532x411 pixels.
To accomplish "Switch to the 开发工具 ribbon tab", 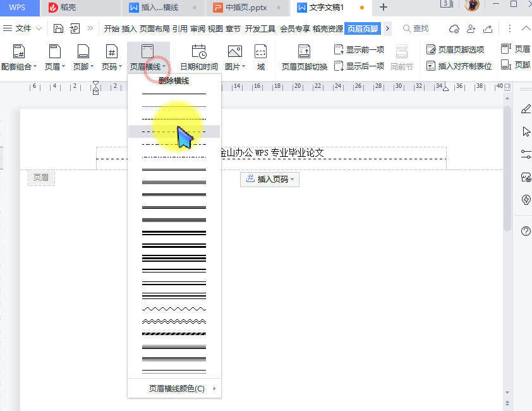I will coord(260,28).
